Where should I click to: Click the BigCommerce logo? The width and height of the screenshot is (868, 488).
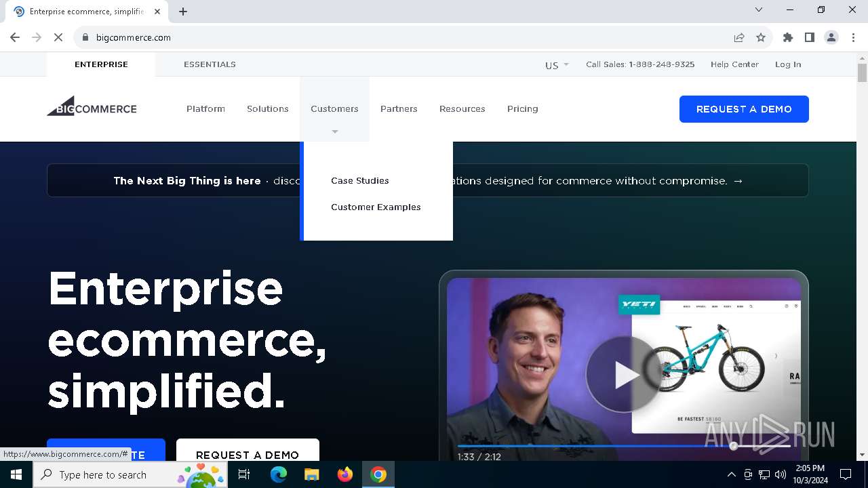pos(92,106)
